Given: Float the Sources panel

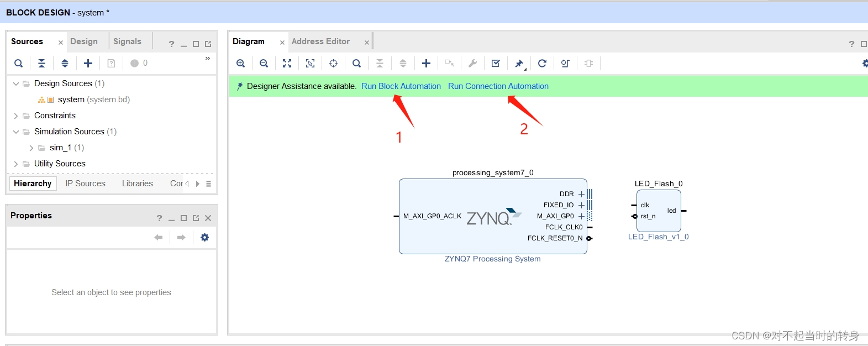Looking at the screenshot, I should coord(208,44).
